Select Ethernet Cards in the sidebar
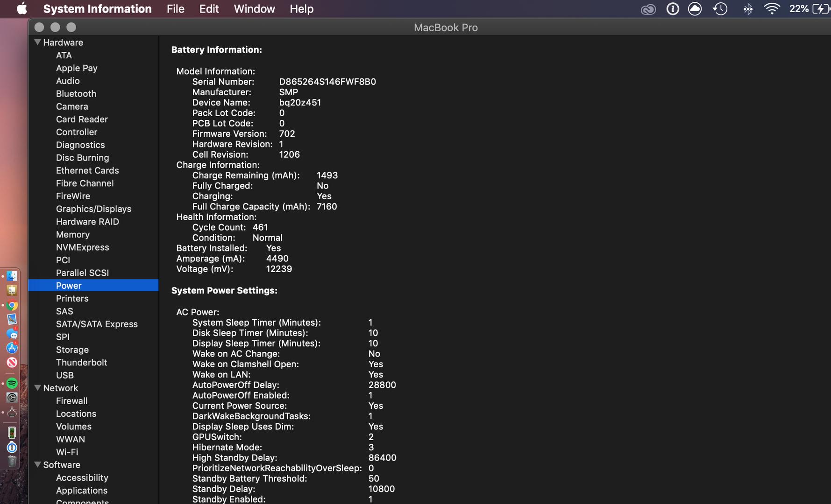Viewport: 831px width, 504px height. coord(87,171)
